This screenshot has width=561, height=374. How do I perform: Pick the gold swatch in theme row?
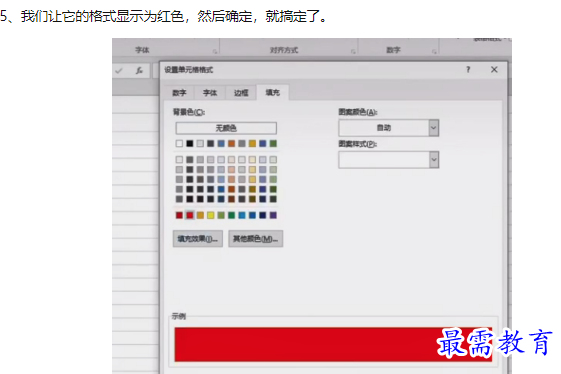point(253,144)
